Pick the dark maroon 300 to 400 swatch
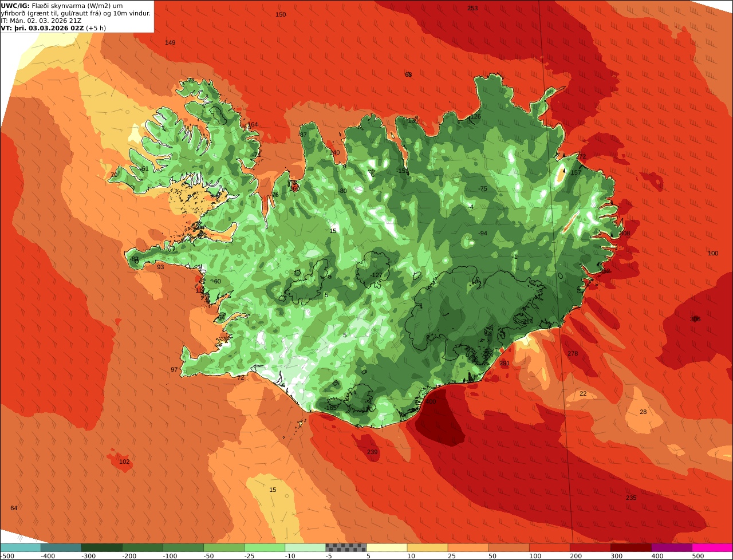 (630, 547)
